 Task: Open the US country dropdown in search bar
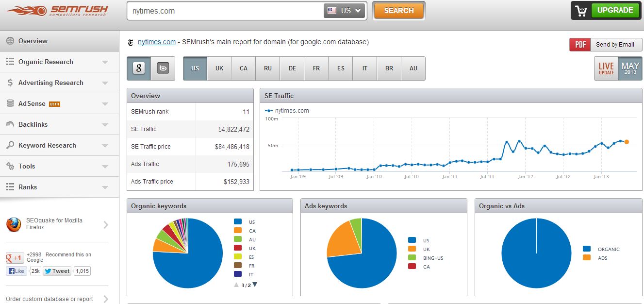pos(345,11)
